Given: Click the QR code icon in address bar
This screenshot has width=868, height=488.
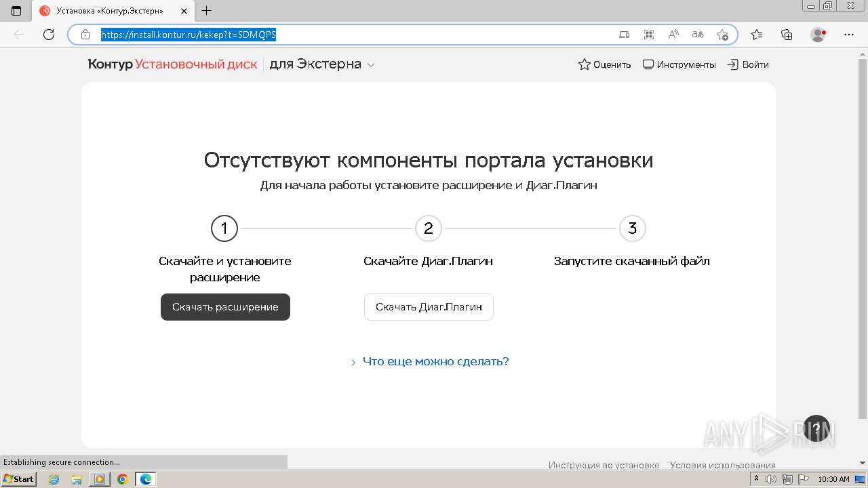Looking at the screenshot, I should point(649,35).
